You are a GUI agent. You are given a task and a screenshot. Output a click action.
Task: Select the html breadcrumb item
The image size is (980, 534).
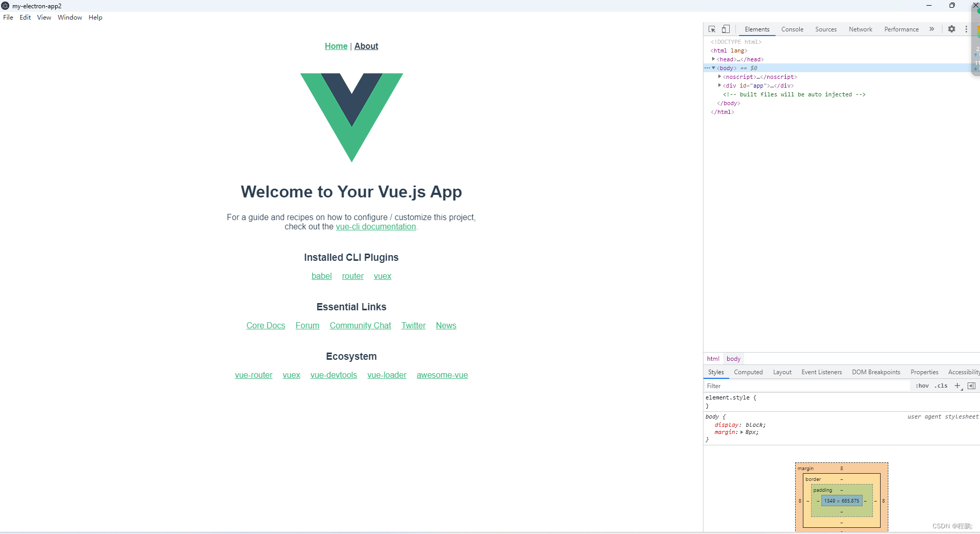(x=713, y=359)
